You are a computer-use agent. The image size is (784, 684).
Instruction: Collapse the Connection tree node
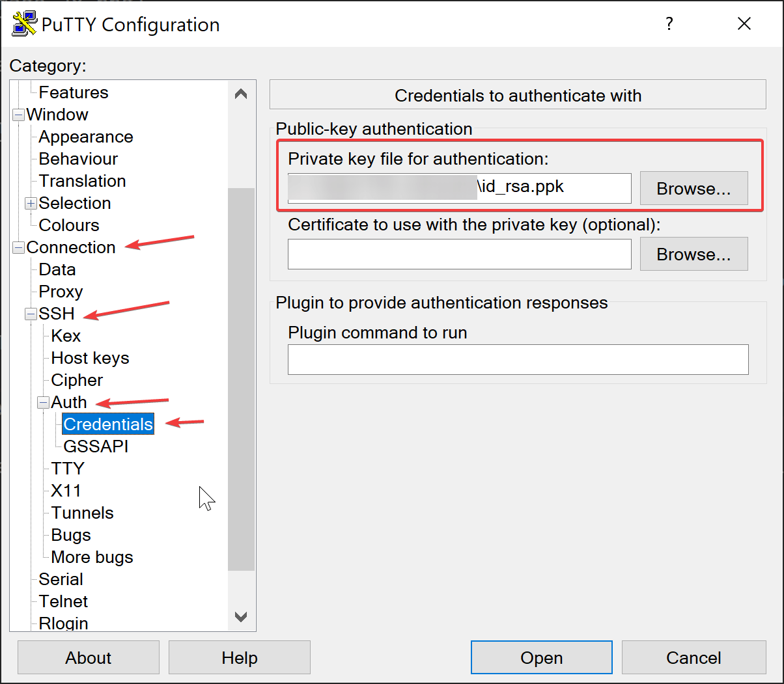(x=18, y=248)
